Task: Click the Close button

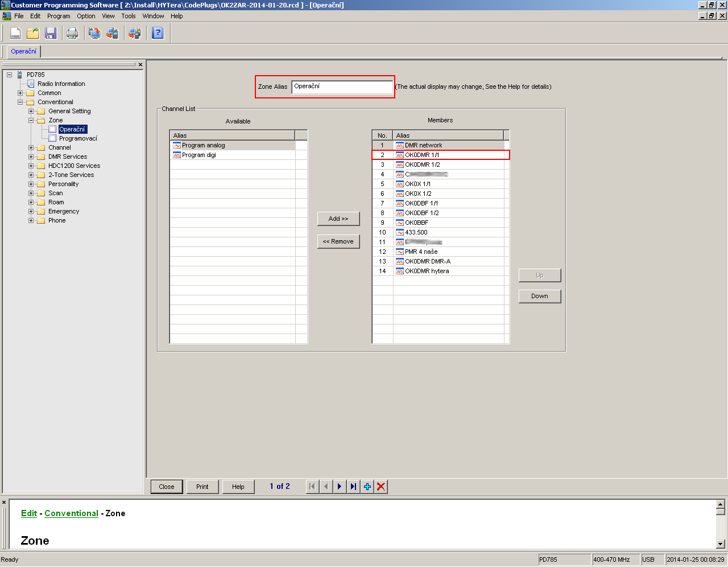Action: coord(167,487)
